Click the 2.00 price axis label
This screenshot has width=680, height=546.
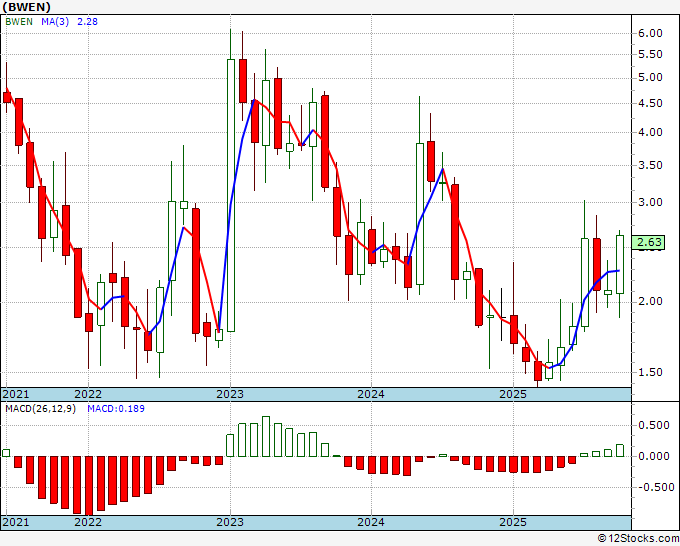(650, 301)
